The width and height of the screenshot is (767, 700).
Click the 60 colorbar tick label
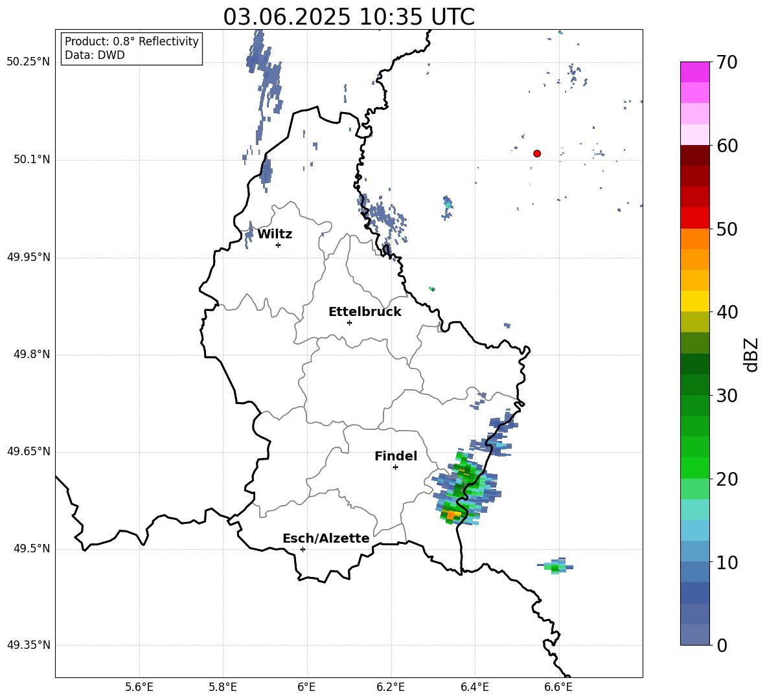(x=727, y=146)
